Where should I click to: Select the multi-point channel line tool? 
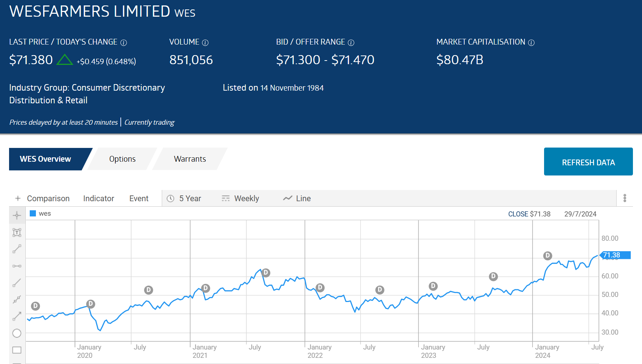click(x=17, y=299)
